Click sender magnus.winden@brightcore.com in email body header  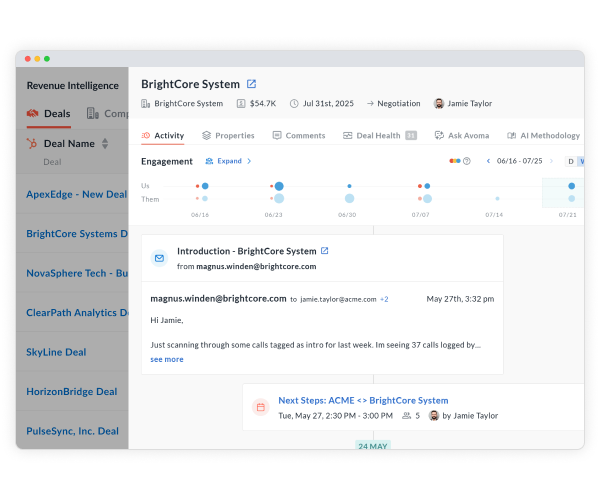click(x=218, y=299)
